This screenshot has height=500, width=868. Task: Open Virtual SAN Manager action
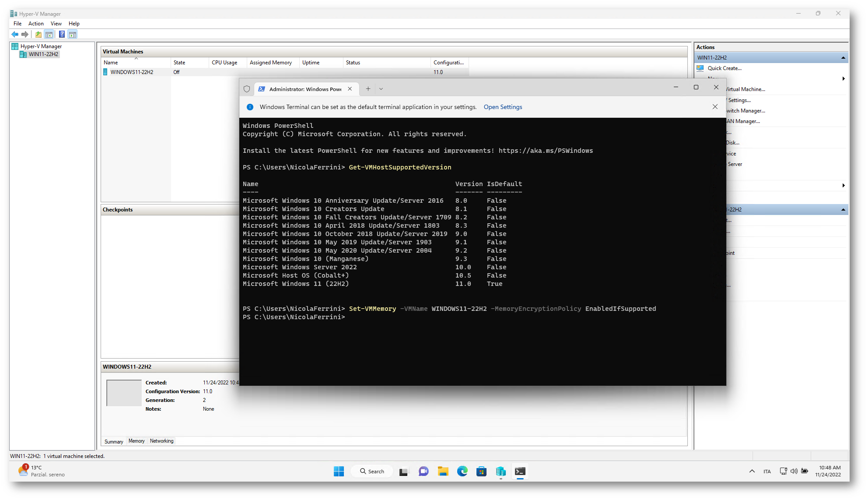tap(743, 121)
